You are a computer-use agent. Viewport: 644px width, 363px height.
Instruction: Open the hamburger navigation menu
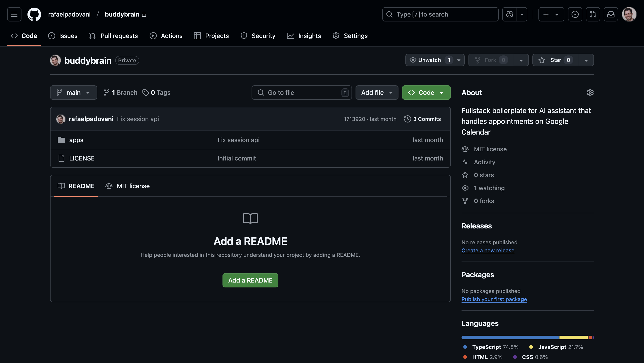[14, 14]
